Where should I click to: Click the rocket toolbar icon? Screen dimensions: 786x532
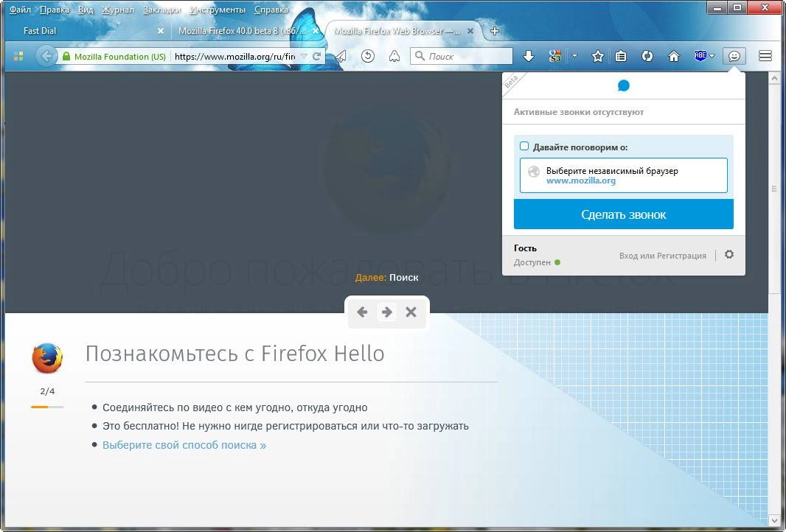pos(394,56)
